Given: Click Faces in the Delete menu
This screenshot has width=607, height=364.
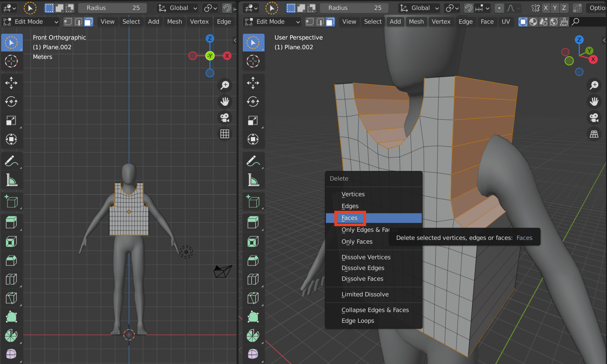Looking at the screenshot, I should [x=350, y=218].
